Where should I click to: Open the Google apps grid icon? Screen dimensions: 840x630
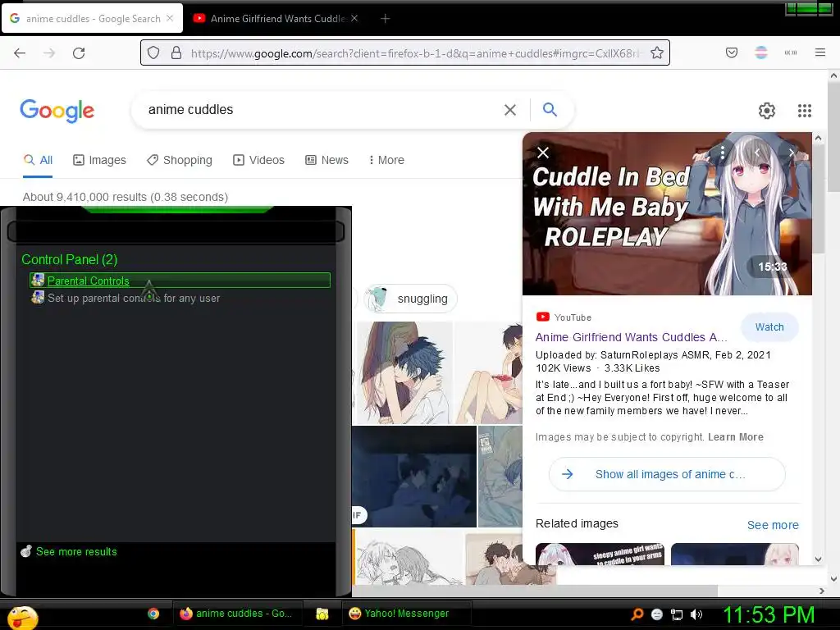pos(804,111)
